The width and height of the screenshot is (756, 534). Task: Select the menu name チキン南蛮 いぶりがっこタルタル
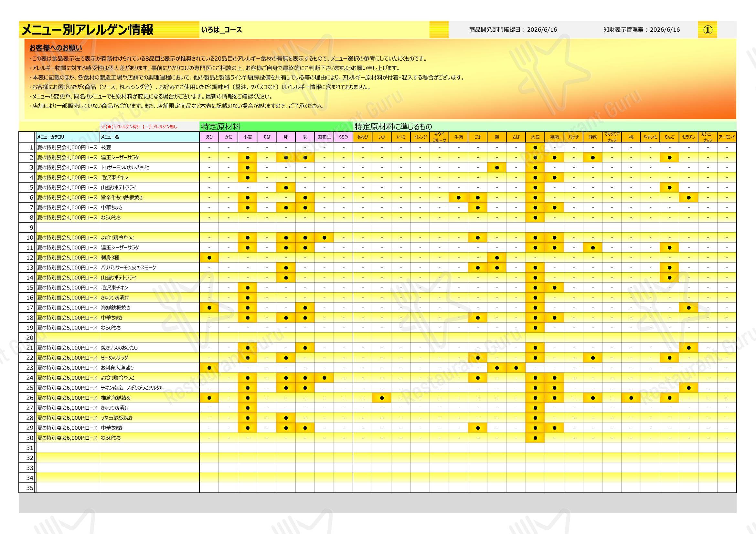pos(133,388)
